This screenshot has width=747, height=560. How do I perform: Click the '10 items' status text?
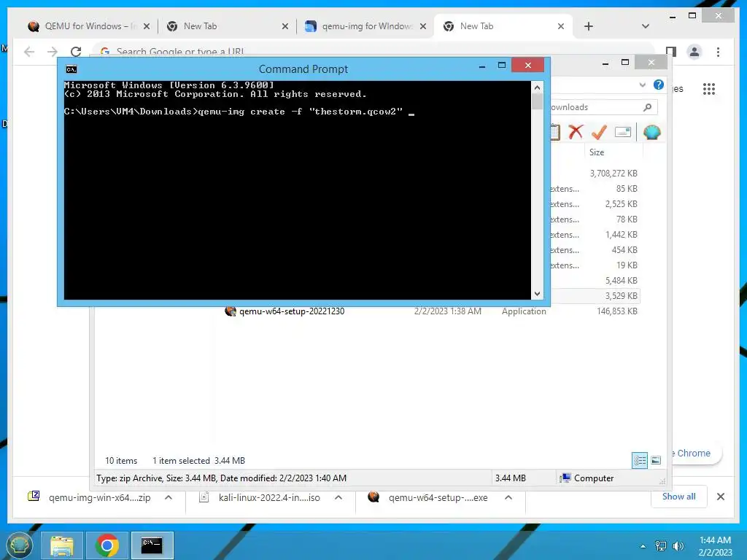[121, 461]
